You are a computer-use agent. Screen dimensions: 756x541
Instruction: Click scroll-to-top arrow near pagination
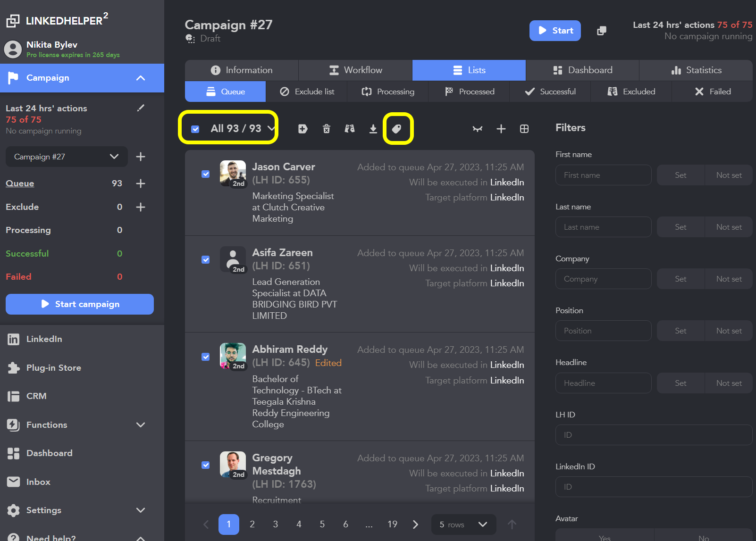(512, 524)
